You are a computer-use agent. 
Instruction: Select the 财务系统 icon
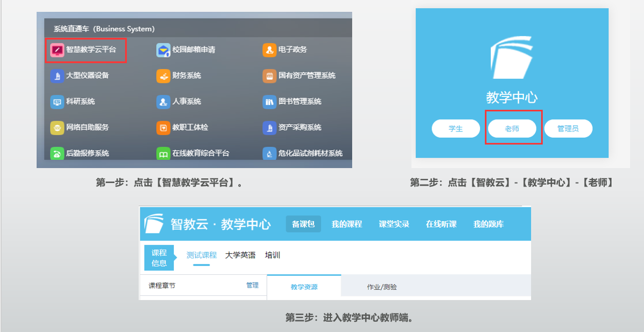(163, 76)
